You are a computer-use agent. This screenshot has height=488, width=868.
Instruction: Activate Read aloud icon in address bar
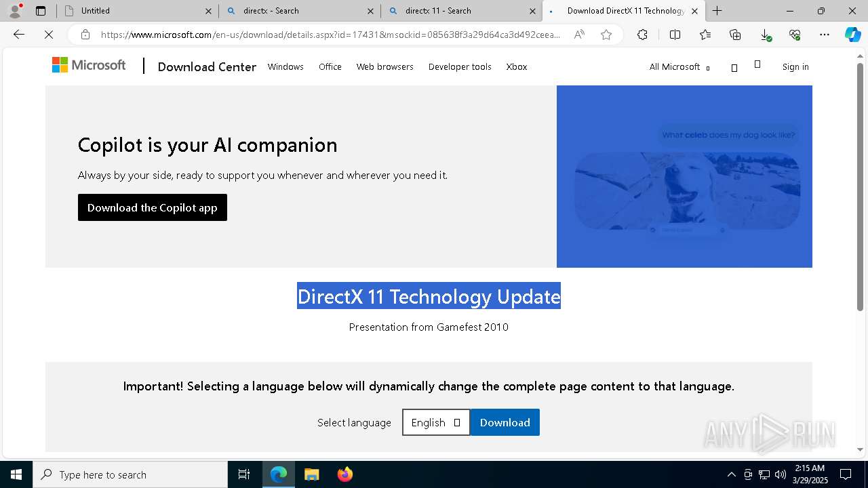point(579,35)
